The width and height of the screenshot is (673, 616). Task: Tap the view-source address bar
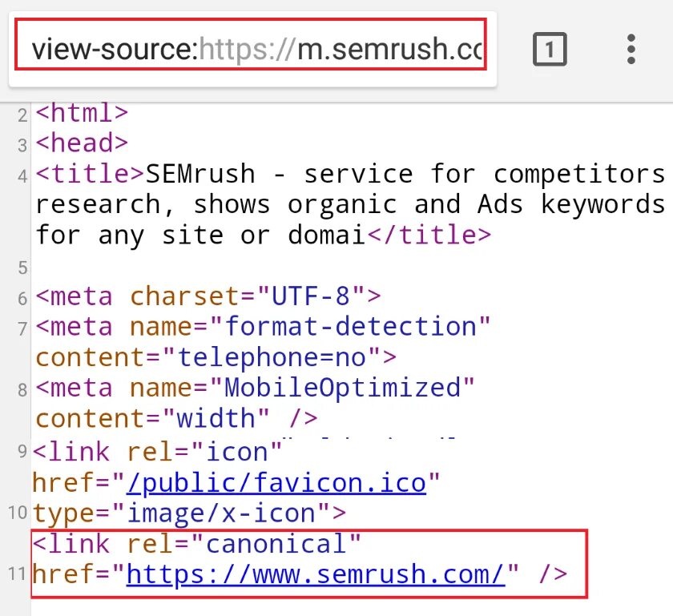(x=252, y=50)
